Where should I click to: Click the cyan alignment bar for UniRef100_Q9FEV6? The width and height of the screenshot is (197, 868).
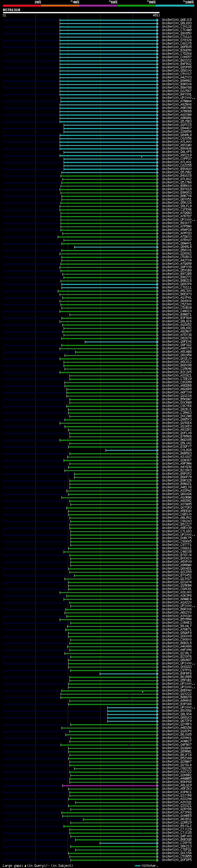click(122, 342)
